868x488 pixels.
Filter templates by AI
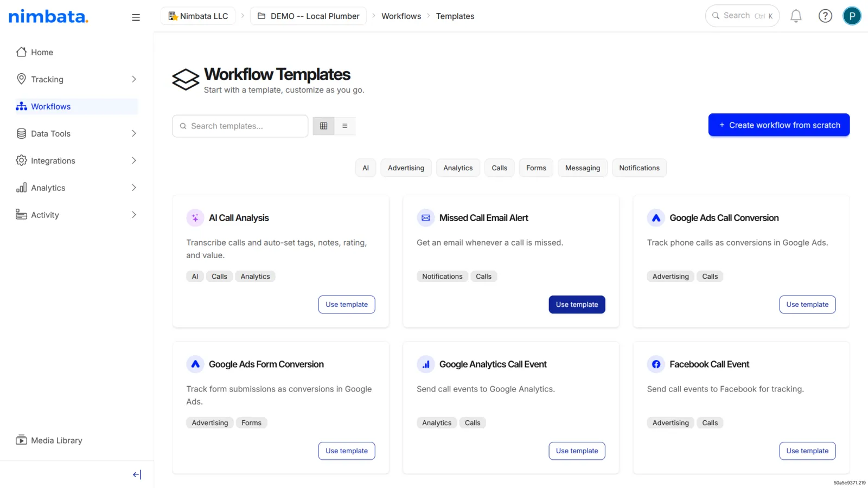pos(366,168)
